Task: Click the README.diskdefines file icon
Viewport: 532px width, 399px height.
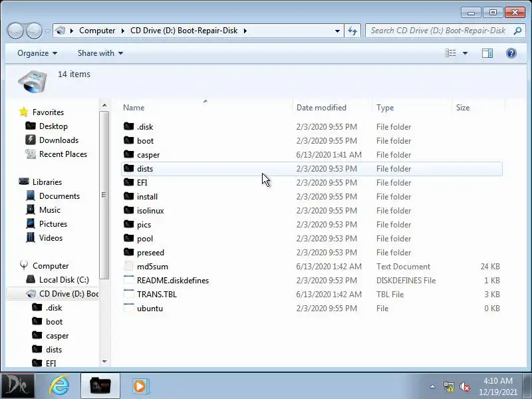Action: point(128,280)
